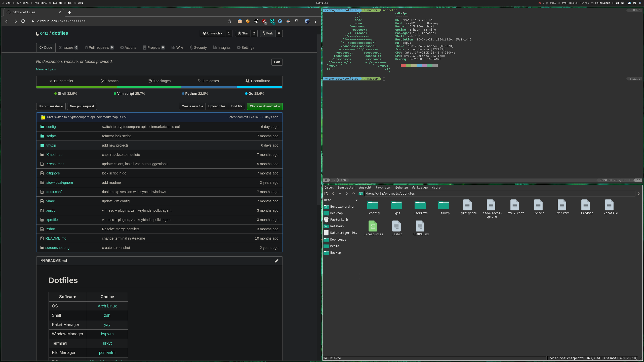Switch to the Insights tab
644x362 pixels.
222,48
